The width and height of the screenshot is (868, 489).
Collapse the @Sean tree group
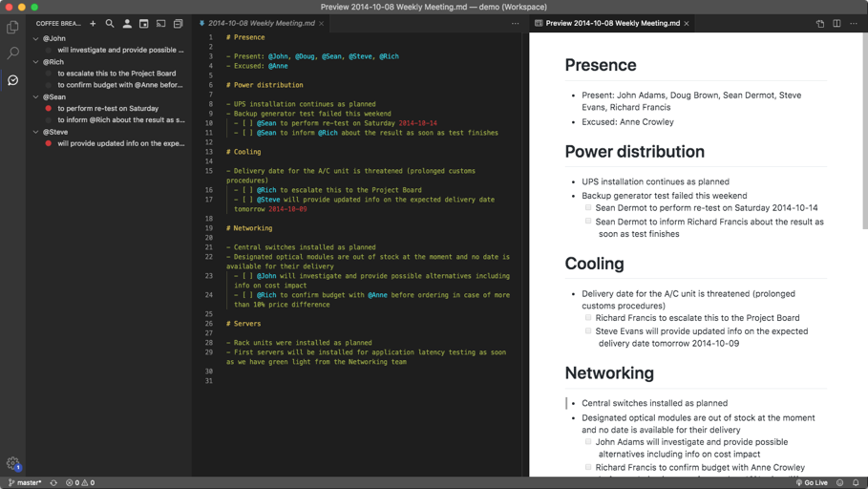click(x=36, y=96)
